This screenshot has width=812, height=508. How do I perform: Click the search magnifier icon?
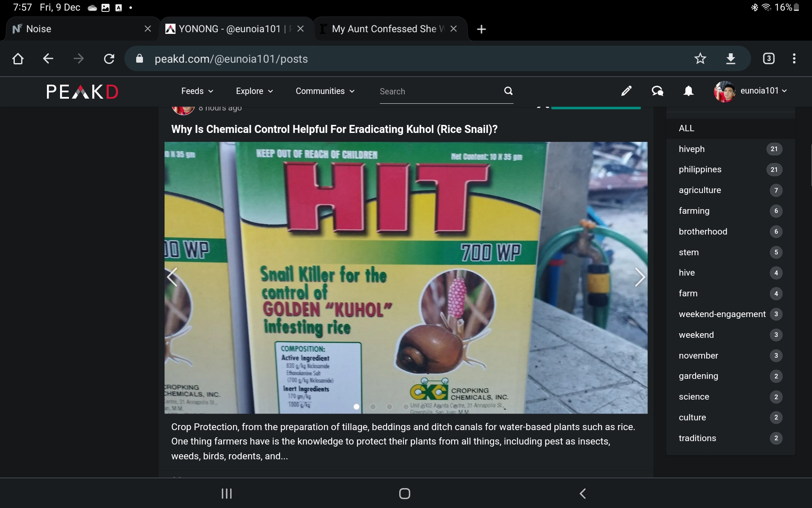[x=508, y=91]
